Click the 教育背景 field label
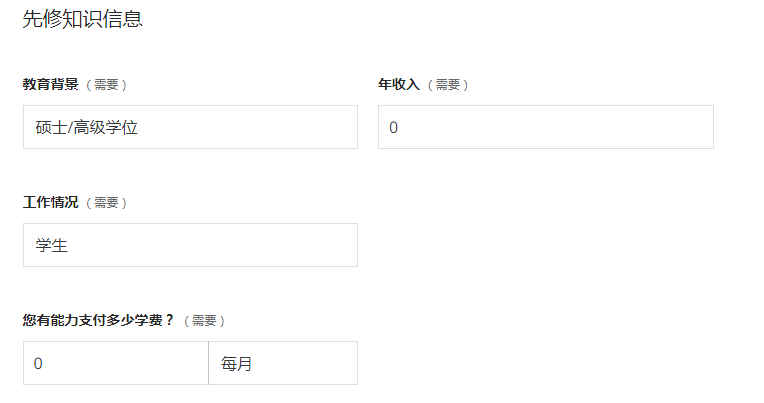This screenshot has width=764, height=403. click(x=51, y=84)
